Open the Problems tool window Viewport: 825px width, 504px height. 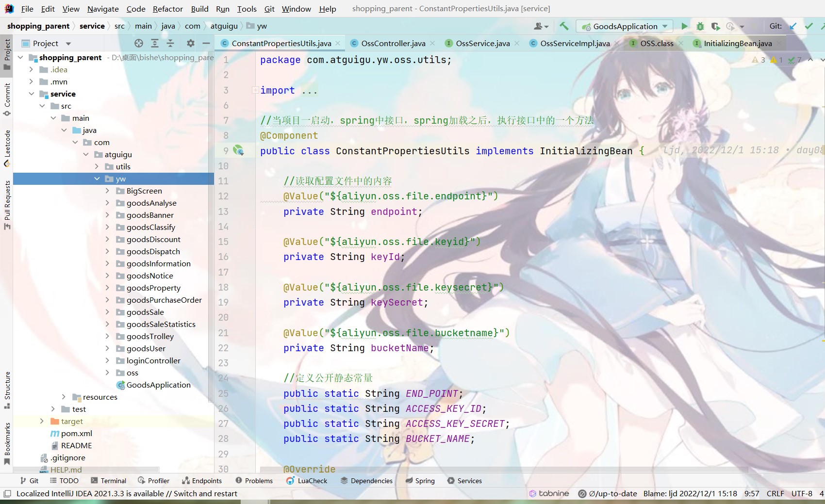click(254, 481)
